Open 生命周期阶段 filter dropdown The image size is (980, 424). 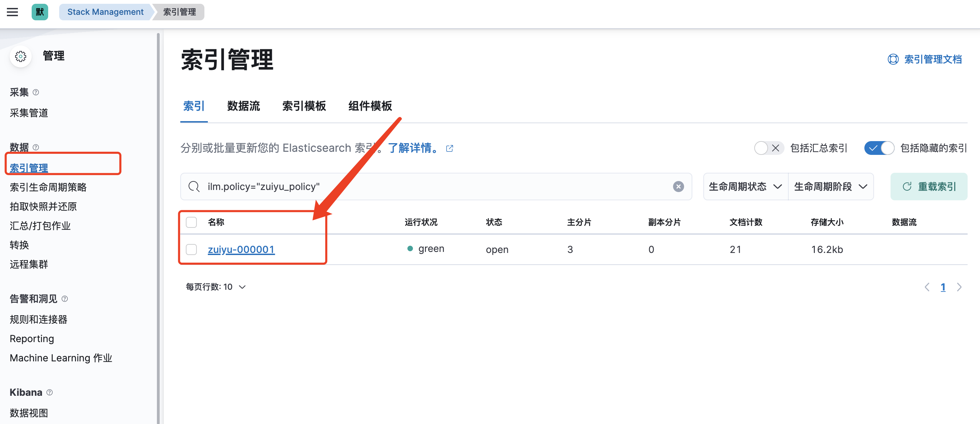(831, 187)
